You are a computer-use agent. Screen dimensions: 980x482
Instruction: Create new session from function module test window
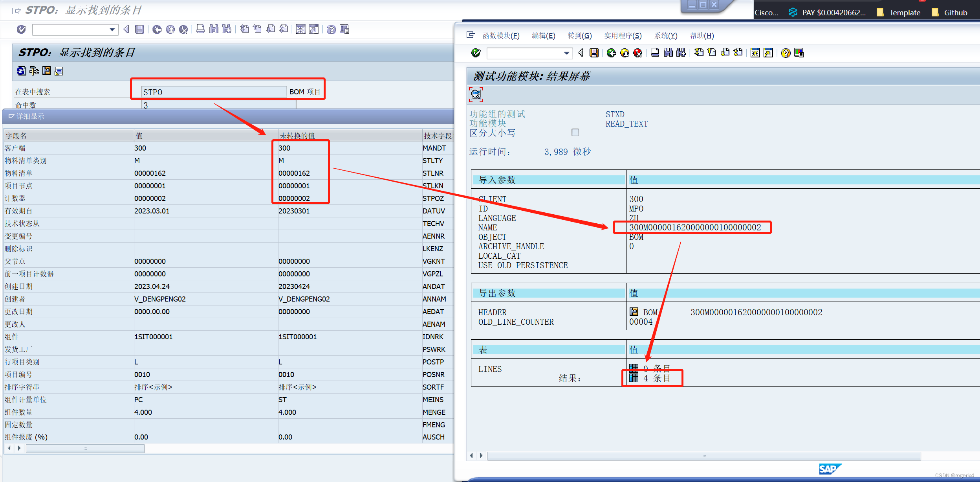755,53
